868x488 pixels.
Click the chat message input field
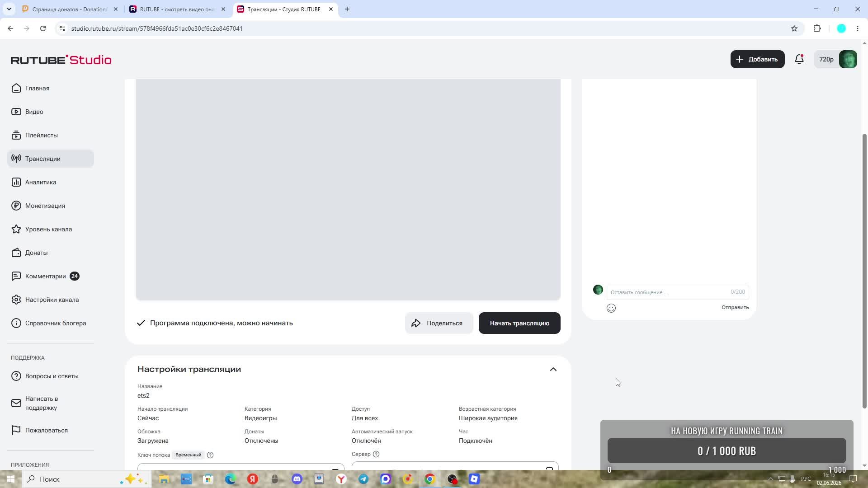[x=677, y=292]
